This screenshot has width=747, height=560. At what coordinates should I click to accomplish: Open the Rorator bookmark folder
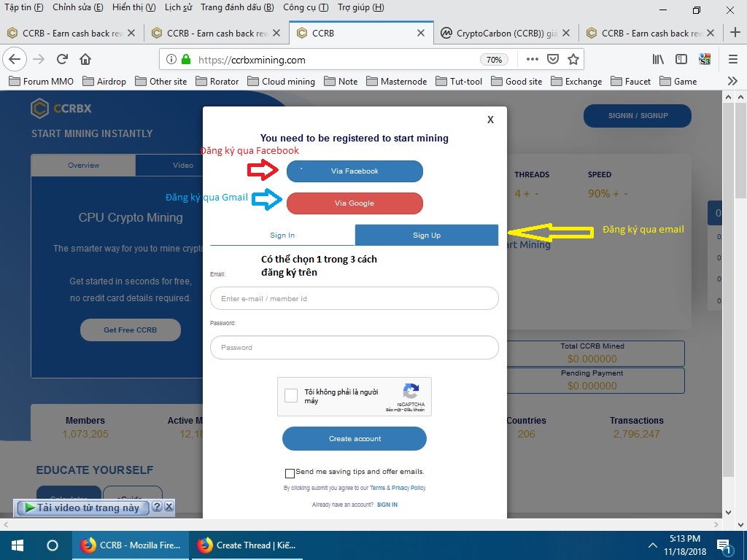tap(217, 82)
